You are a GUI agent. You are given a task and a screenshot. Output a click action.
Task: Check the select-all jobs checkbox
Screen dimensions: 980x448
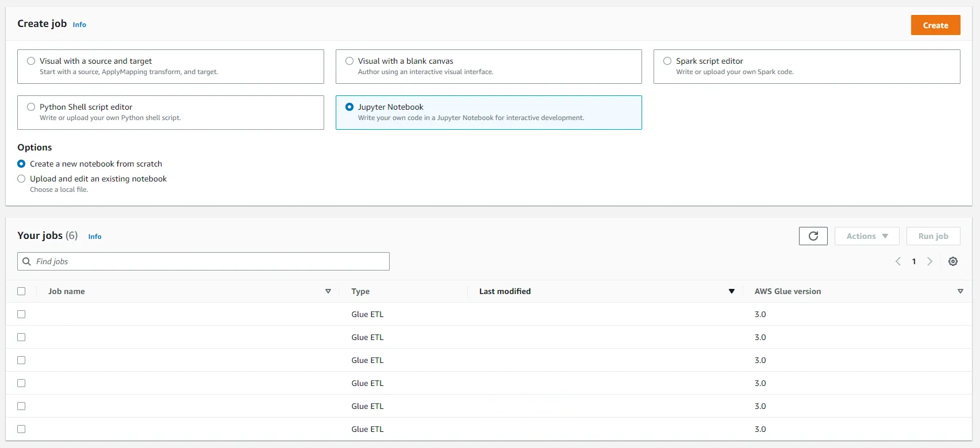coord(21,291)
